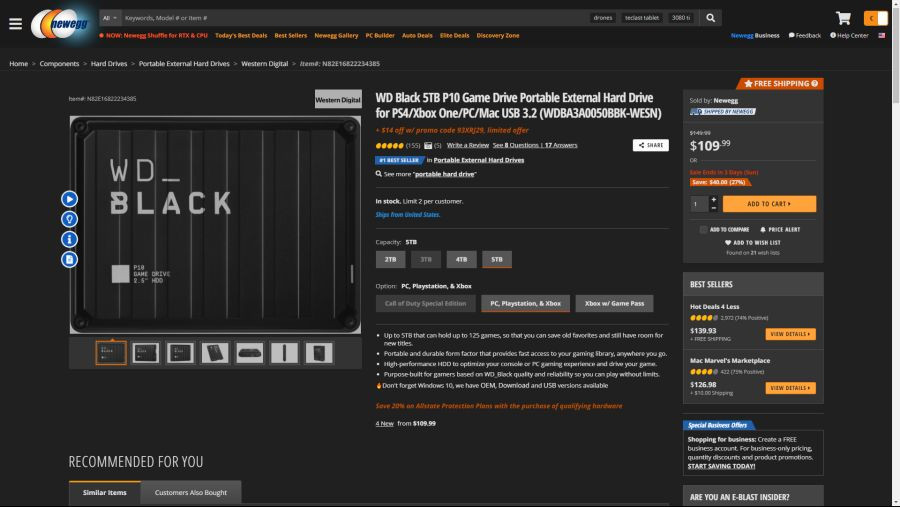This screenshot has width=900, height=507.
Task: Click Add to Cart
Action: (769, 204)
